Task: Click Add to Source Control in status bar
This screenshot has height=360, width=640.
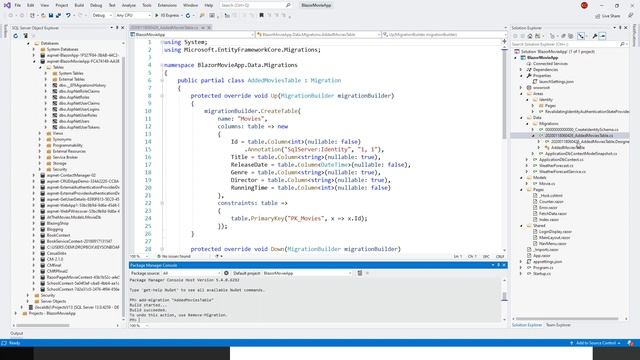Action: tap(596, 343)
